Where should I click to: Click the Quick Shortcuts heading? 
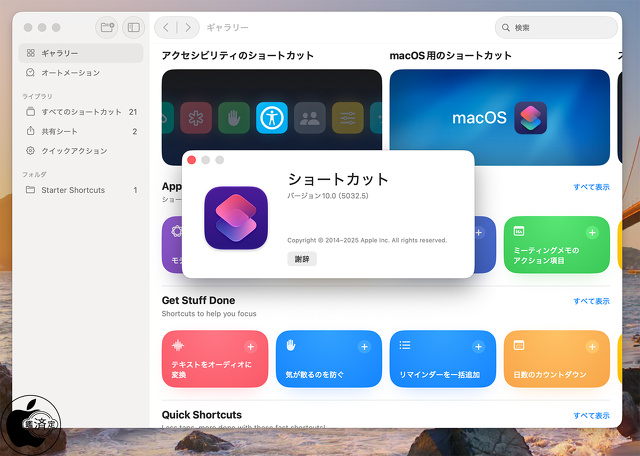202,415
